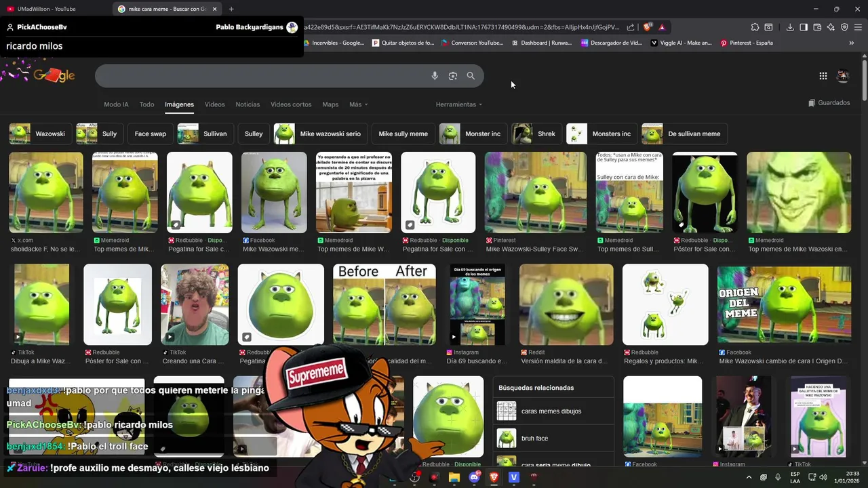Close the mike cara meme tab
The image size is (868, 488).
pyautogui.click(x=215, y=9)
